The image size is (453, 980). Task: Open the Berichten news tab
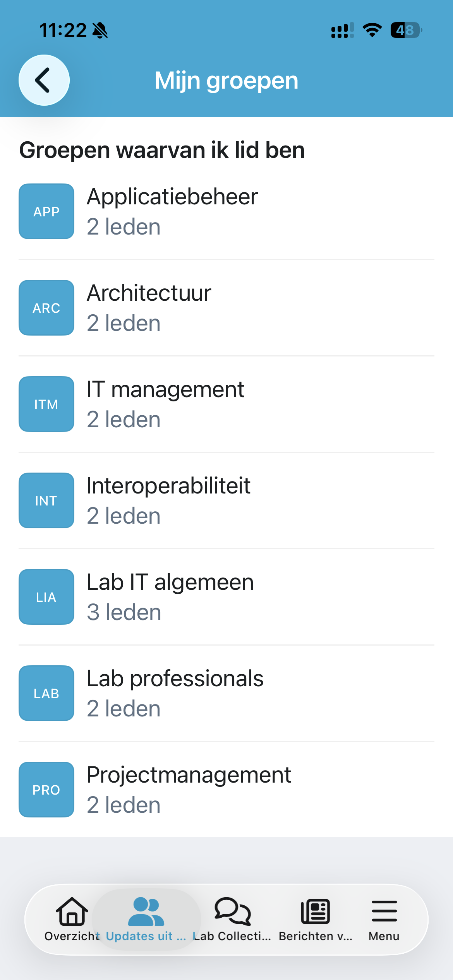(x=316, y=919)
